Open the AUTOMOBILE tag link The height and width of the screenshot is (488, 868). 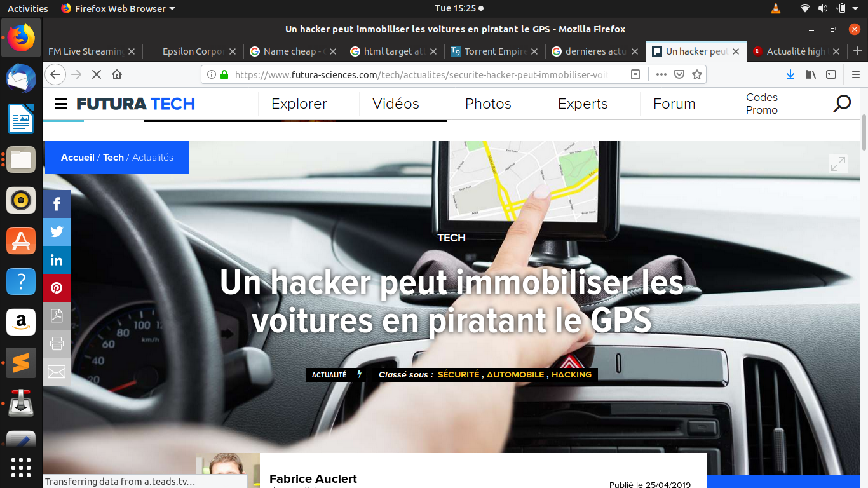pyautogui.click(x=515, y=375)
